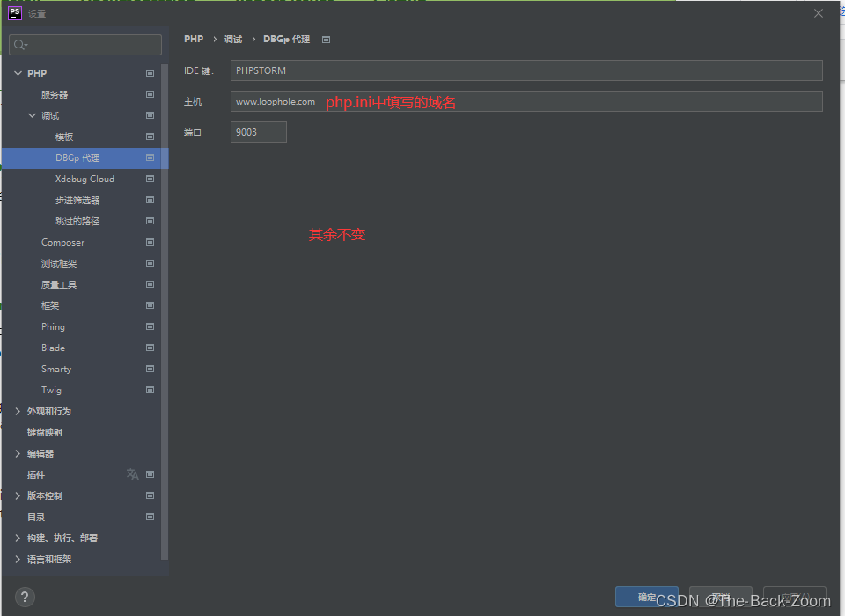Expand the 外观和行为 section
Screen dimensions: 845x616
click(18, 411)
